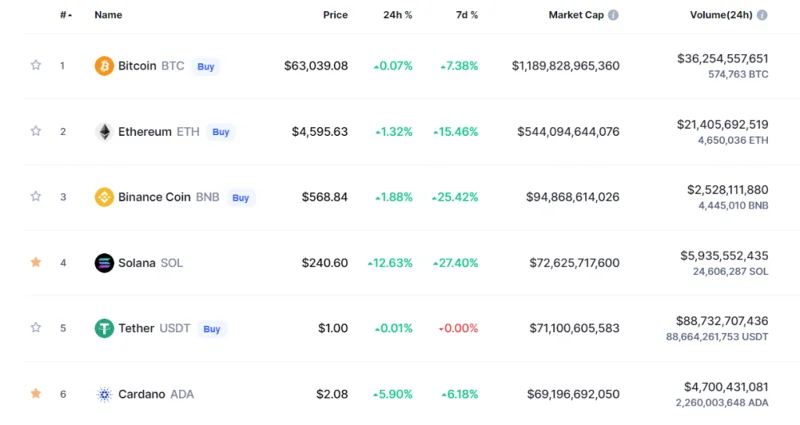Add Ethereum to watchlist with star
This screenshot has height=425, width=800.
(36, 131)
